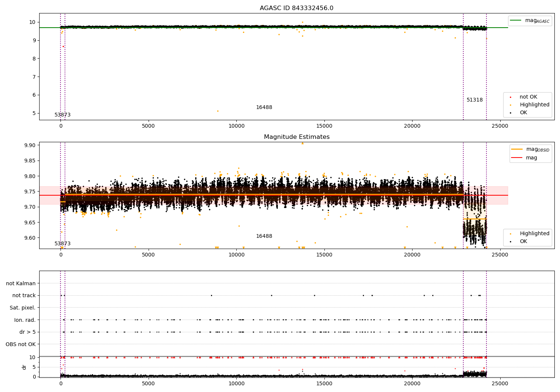Click the orange mag OBSID legend line sample
Viewport: 560px width, 392px height.
click(517, 149)
